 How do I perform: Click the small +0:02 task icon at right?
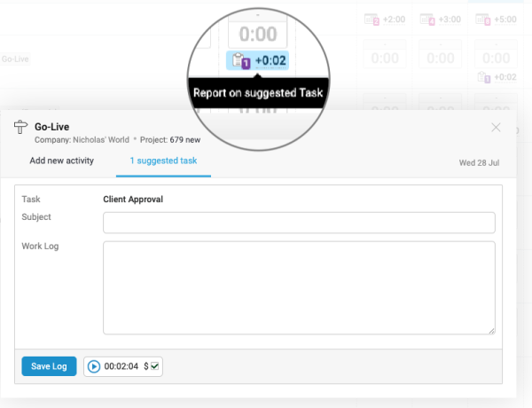tap(485, 78)
